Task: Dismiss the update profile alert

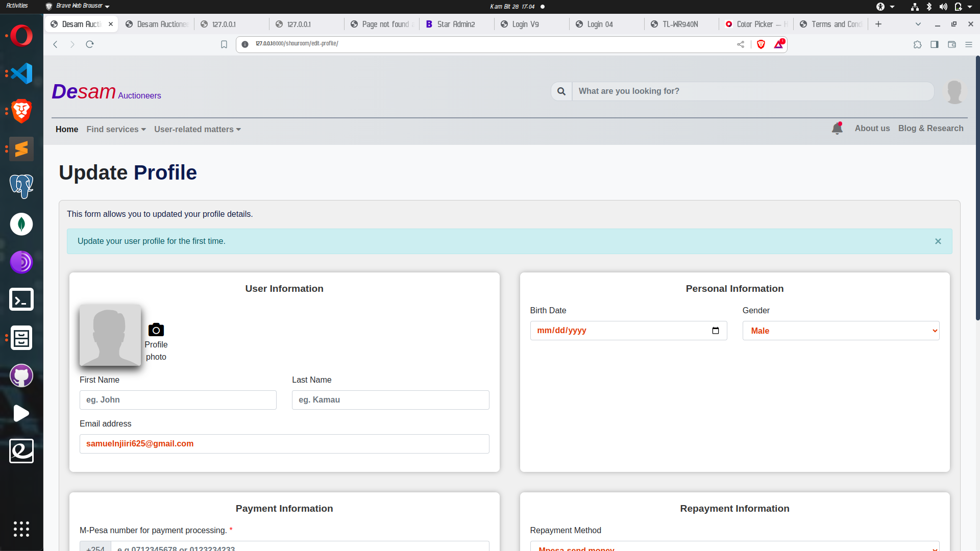Action: point(938,241)
